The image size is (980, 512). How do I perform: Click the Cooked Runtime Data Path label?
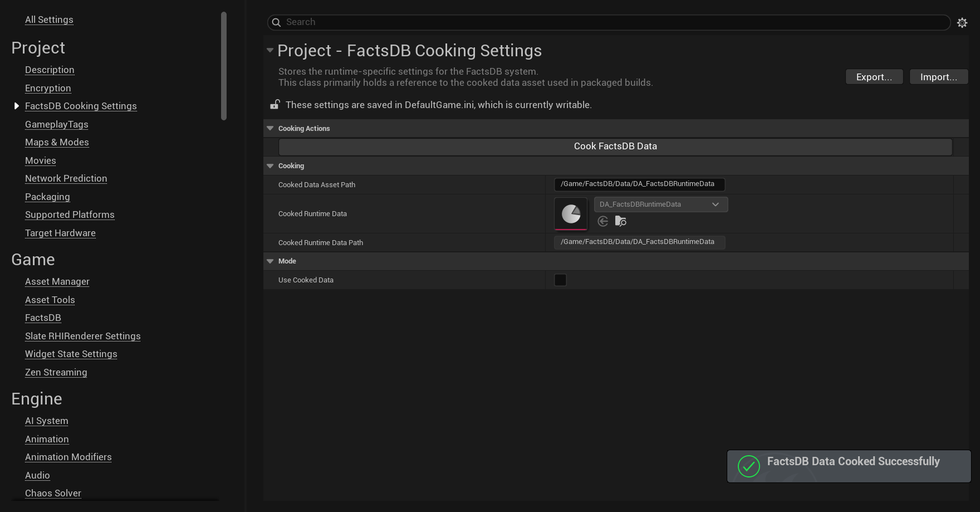tap(321, 243)
